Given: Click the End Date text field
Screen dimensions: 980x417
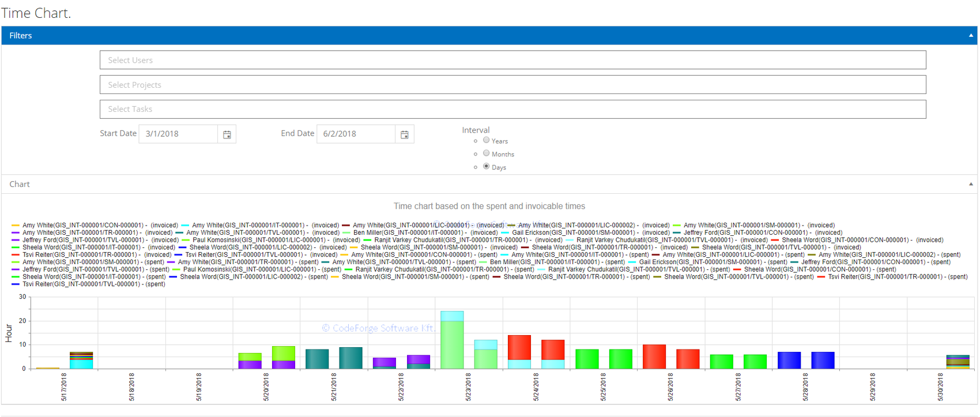Looking at the screenshot, I should [356, 134].
